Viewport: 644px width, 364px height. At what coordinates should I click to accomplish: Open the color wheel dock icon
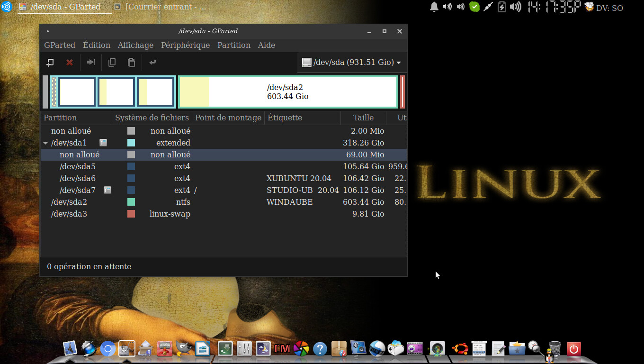click(301, 349)
